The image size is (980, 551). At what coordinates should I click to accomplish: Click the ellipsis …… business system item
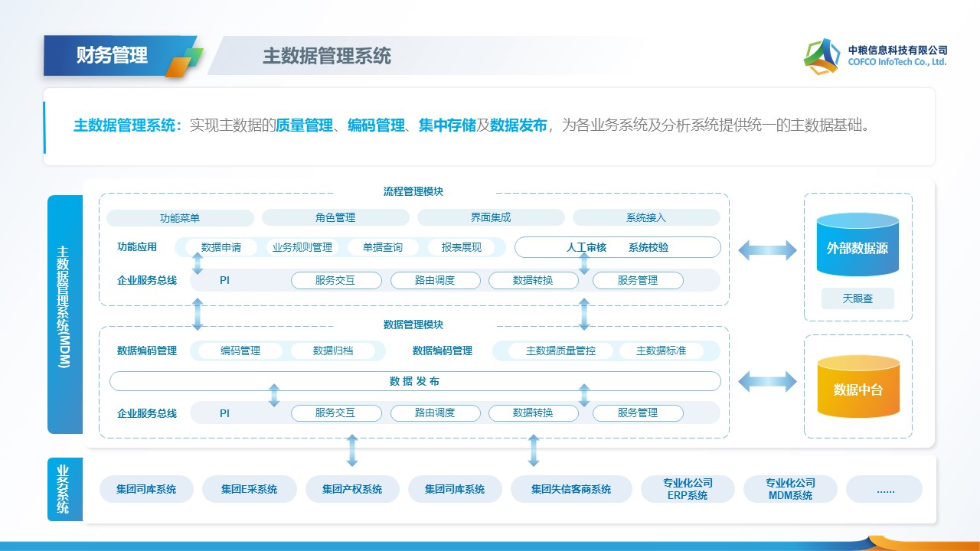(884, 489)
